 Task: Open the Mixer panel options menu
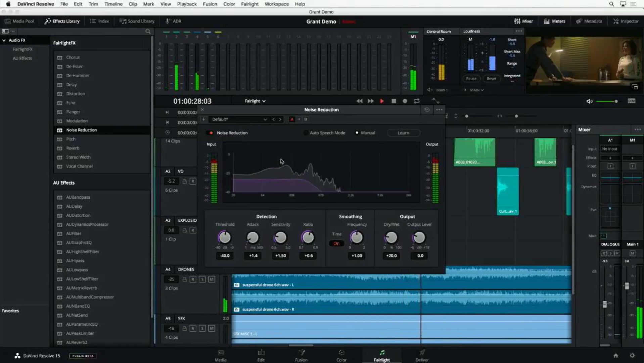pyautogui.click(x=637, y=130)
